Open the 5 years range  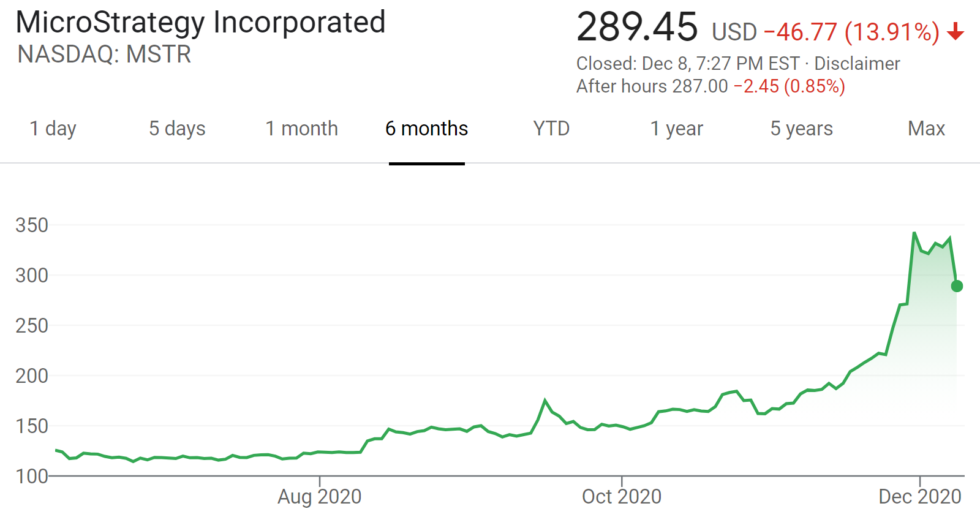pyautogui.click(x=801, y=129)
